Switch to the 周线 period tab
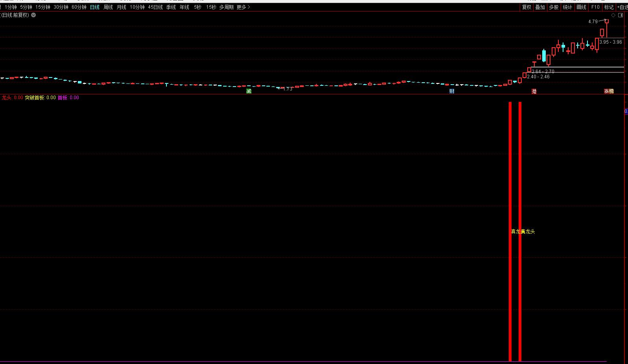Image resolution: width=628 pixels, height=364 pixels. coord(108,7)
